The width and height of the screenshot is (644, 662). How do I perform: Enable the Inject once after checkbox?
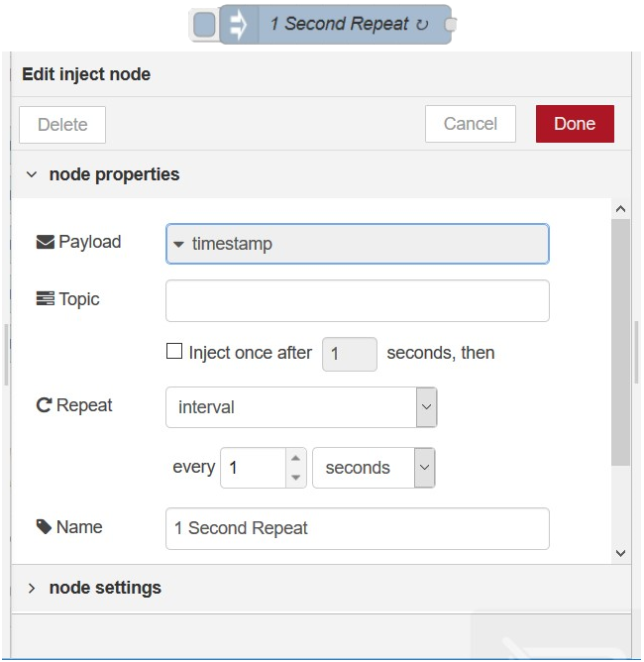click(174, 351)
